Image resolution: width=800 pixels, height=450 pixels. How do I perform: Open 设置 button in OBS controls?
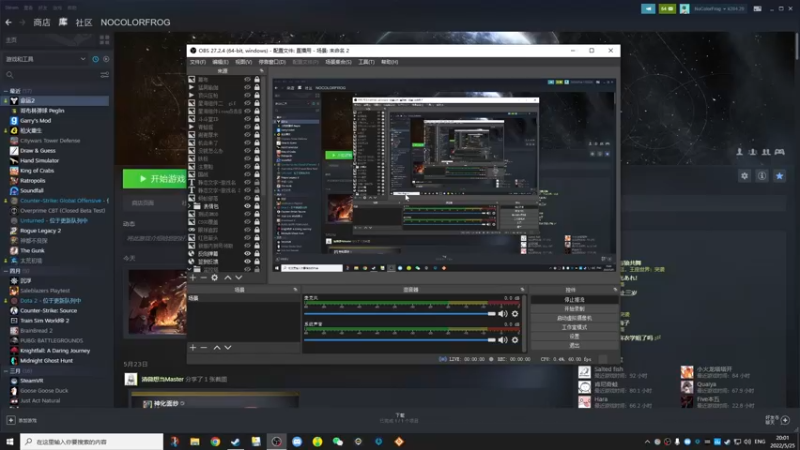tap(574, 336)
